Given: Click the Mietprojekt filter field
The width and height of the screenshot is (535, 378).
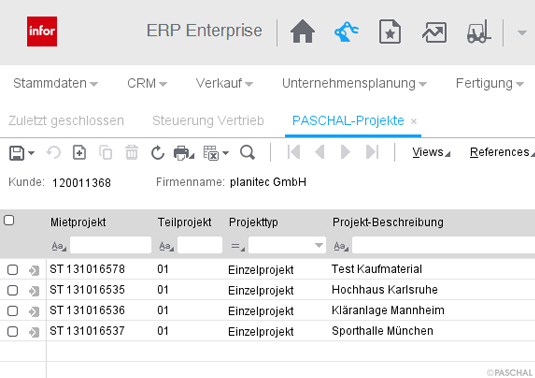Looking at the screenshot, I should (111, 245).
